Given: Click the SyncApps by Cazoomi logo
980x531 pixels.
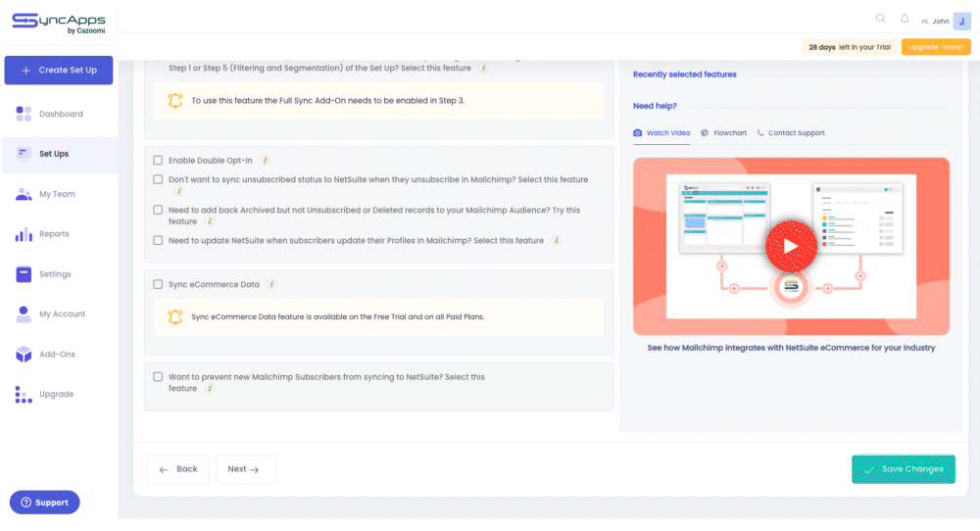Looking at the screenshot, I should point(59,24).
